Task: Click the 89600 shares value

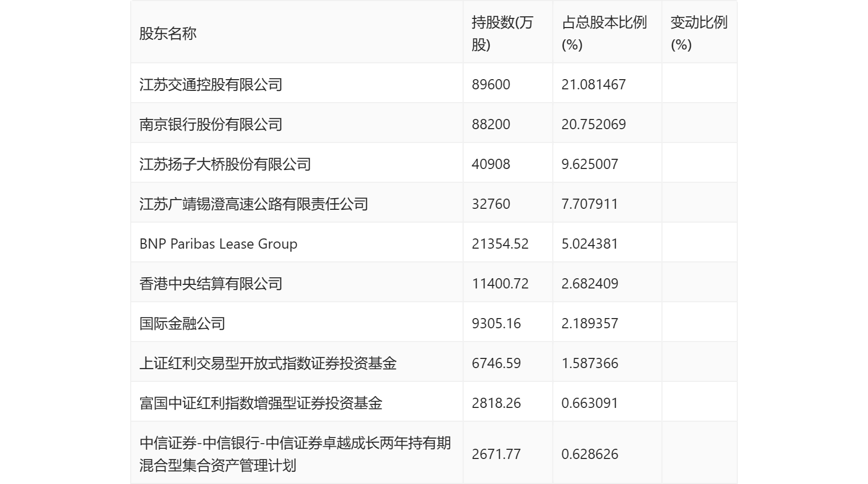Action: [x=491, y=85]
